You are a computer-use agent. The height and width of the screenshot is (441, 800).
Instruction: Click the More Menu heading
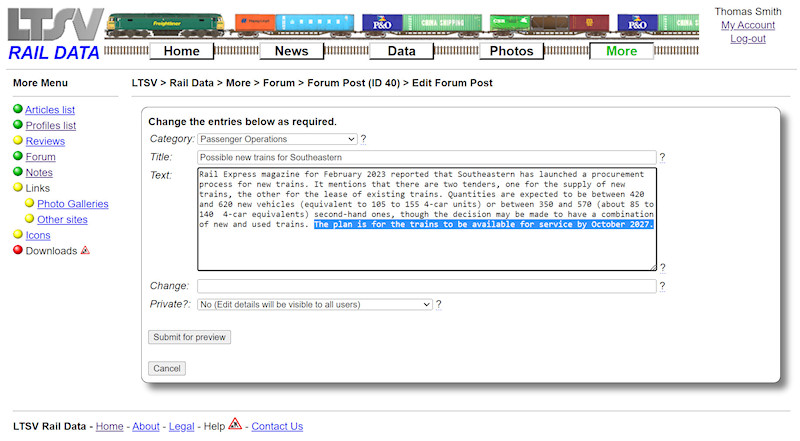coord(40,83)
